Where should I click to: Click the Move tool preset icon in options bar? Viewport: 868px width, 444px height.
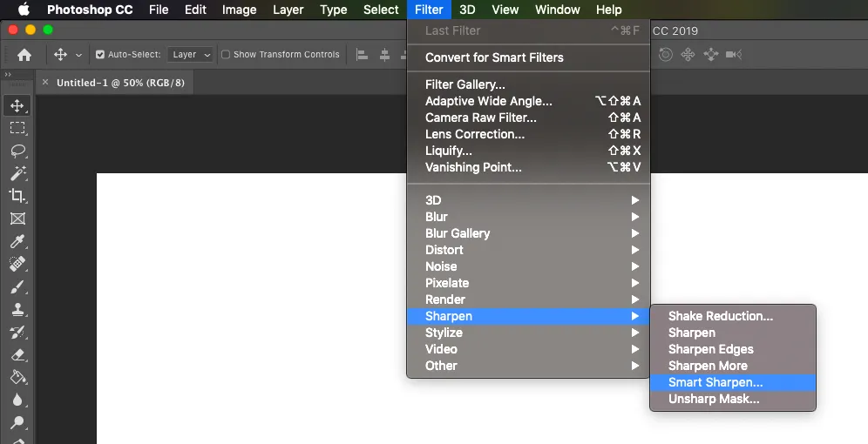[60, 54]
